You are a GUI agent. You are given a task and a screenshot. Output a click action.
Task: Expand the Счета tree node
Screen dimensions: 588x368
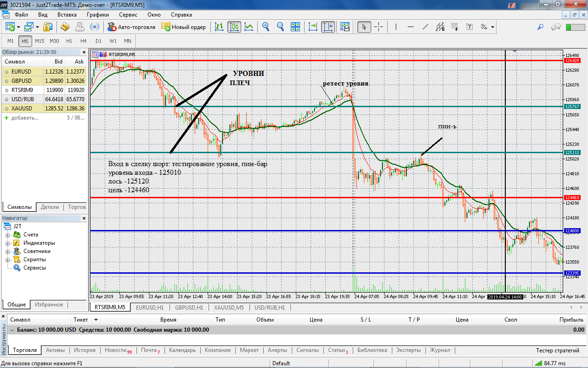tap(8, 235)
